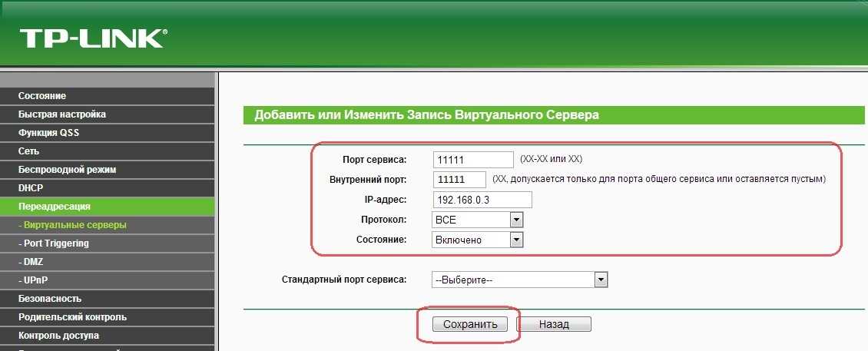This screenshot has height=351, width=868.
Task: Focus the IP-адрес text field
Action: (x=482, y=200)
